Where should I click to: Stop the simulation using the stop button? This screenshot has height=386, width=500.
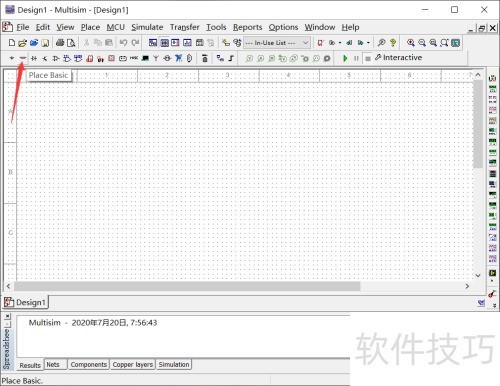point(368,59)
